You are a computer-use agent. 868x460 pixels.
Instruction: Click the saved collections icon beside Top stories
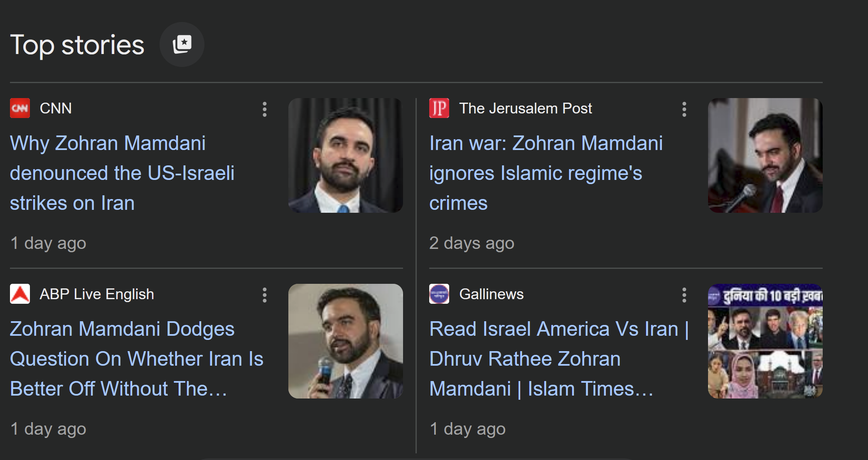[x=182, y=44]
